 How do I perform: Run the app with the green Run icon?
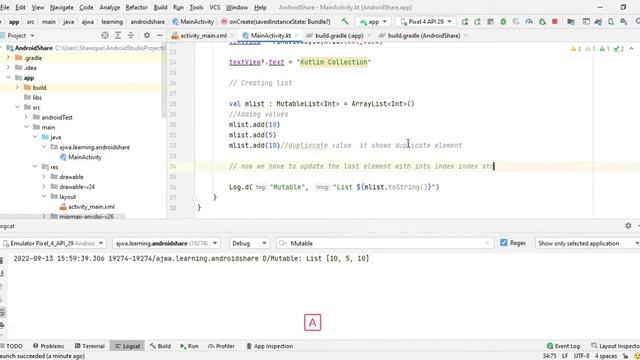click(x=464, y=22)
